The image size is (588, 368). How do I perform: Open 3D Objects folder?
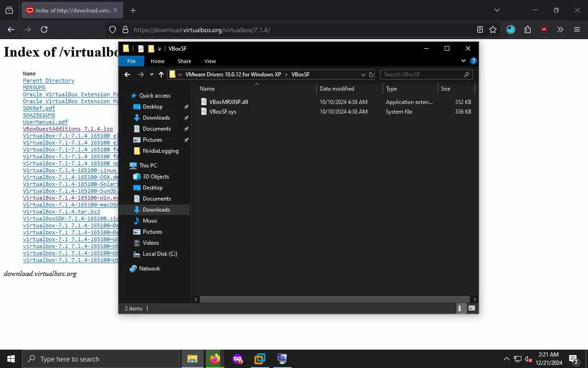pos(156,177)
